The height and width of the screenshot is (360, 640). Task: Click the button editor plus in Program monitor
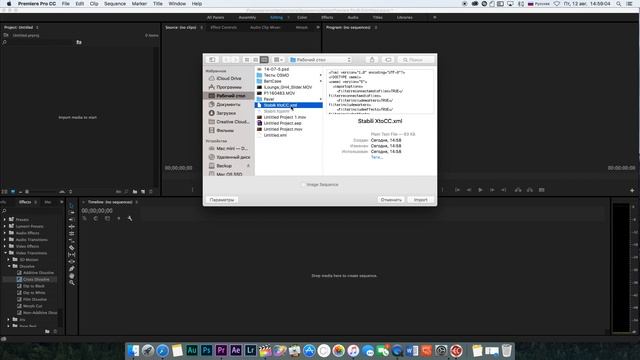[632, 191]
